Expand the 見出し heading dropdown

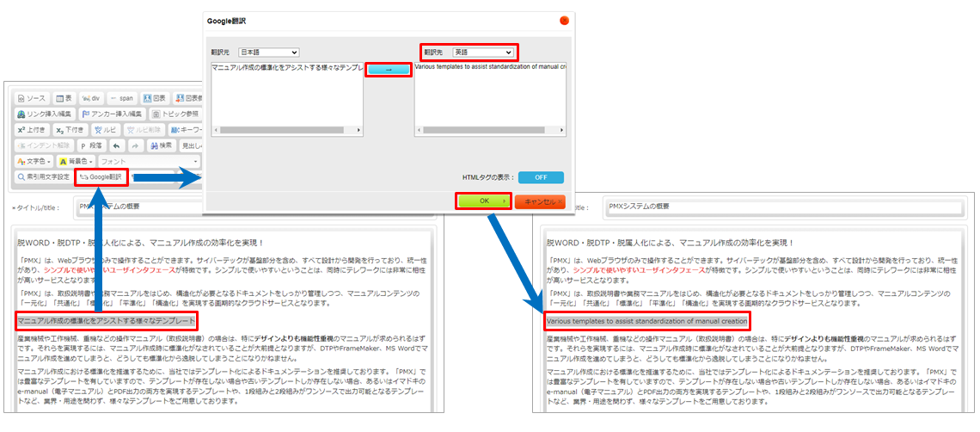(x=191, y=146)
